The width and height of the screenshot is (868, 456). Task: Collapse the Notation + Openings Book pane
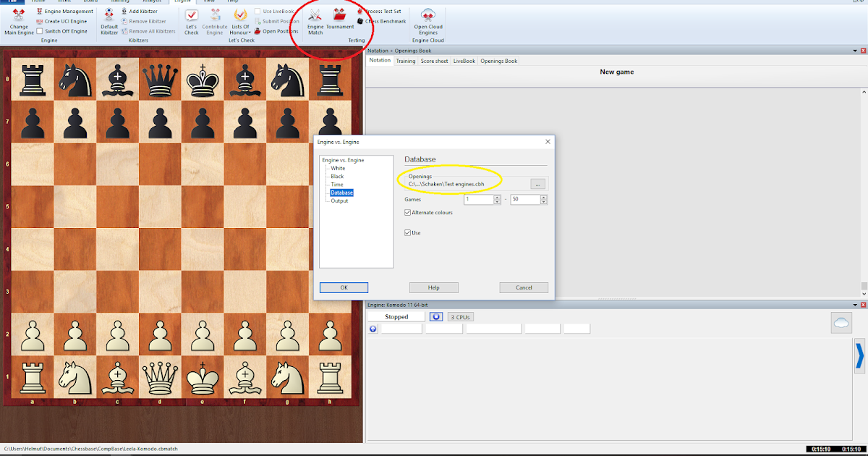click(x=854, y=51)
